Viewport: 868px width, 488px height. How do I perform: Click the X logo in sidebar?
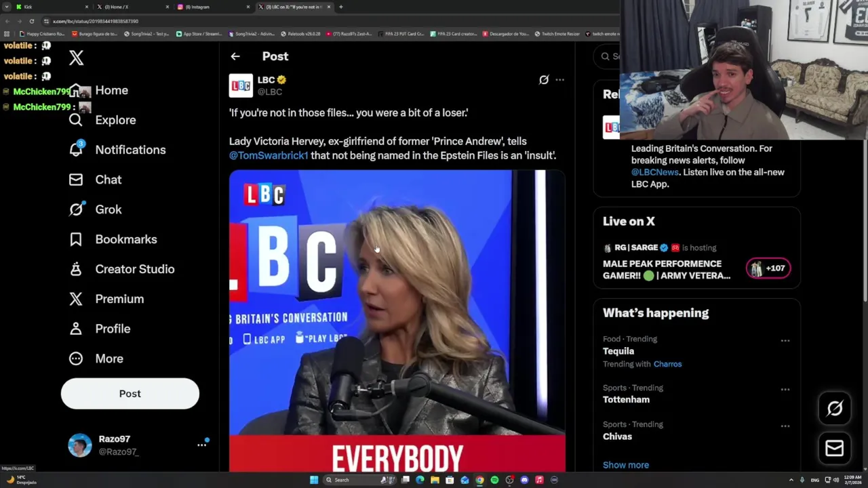76,58
